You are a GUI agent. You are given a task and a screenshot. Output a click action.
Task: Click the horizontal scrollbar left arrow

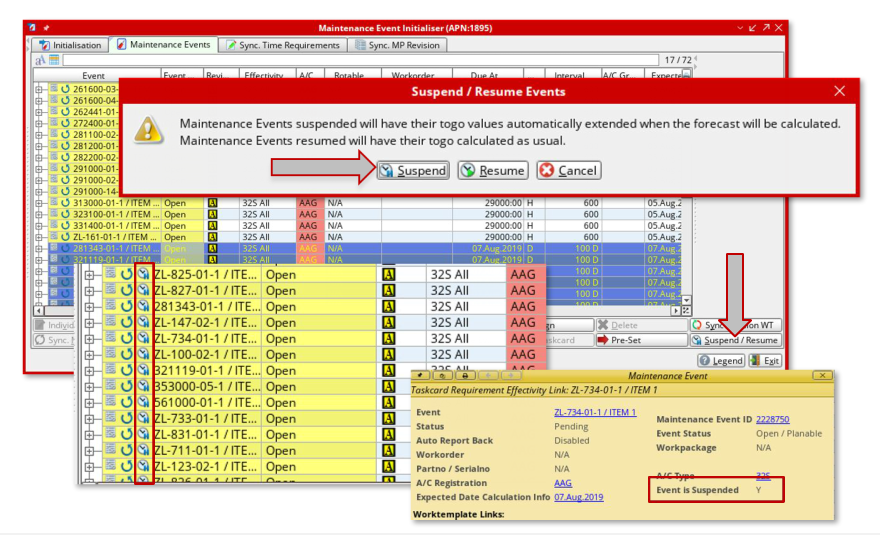tap(39, 310)
